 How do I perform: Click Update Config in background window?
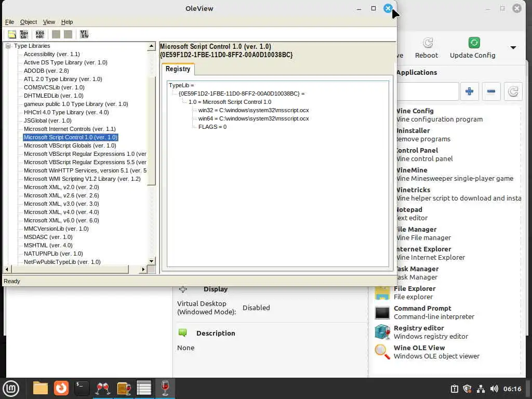pyautogui.click(x=473, y=48)
